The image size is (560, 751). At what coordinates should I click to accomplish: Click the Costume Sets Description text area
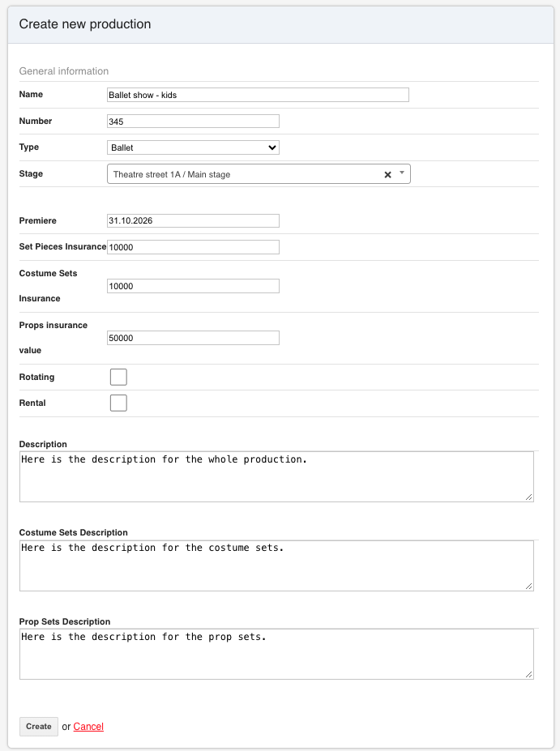pos(276,565)
